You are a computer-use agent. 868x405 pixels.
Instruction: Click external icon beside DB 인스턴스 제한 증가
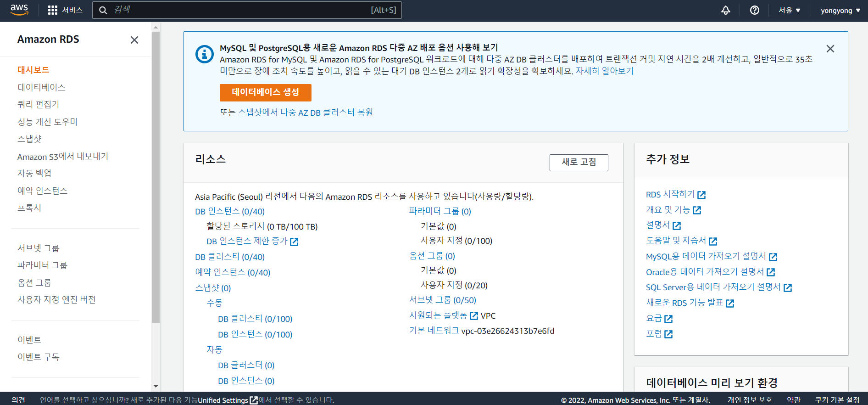[294, 242]
